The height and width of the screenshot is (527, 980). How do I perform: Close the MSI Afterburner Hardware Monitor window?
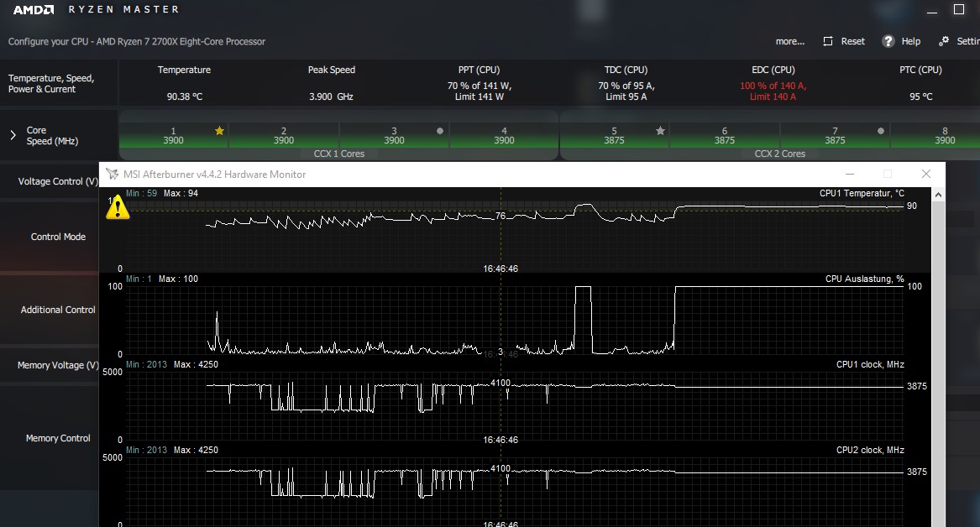[x=926, y=175]
